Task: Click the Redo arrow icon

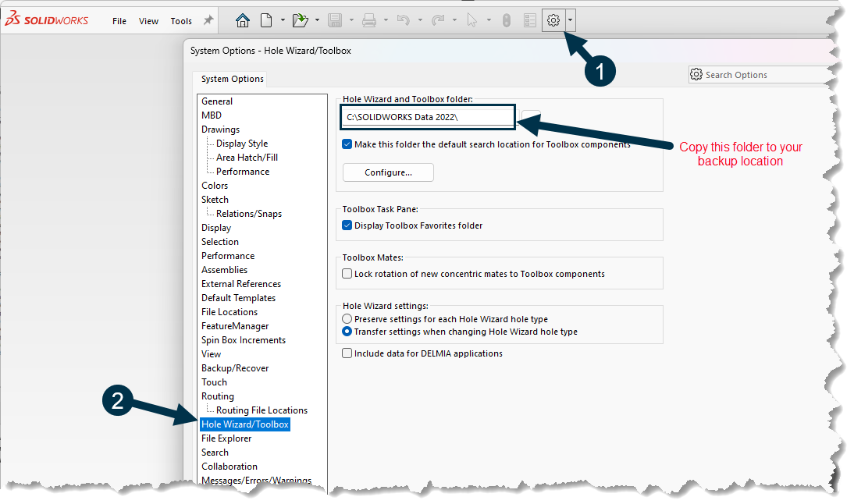Action: pos(438,21)
